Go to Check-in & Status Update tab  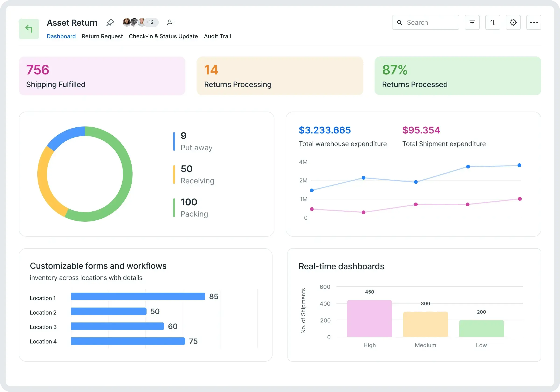[163, 36]
